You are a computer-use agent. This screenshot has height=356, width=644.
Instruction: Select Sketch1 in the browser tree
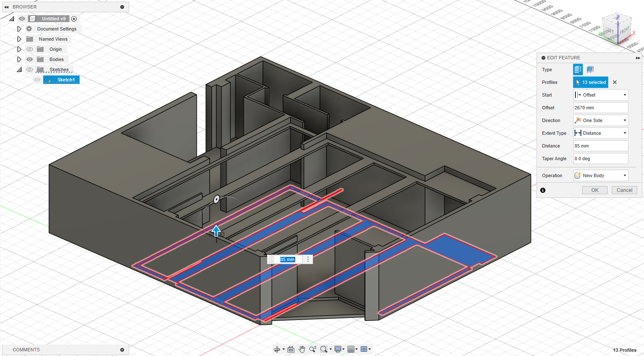(x=66, y=80)
